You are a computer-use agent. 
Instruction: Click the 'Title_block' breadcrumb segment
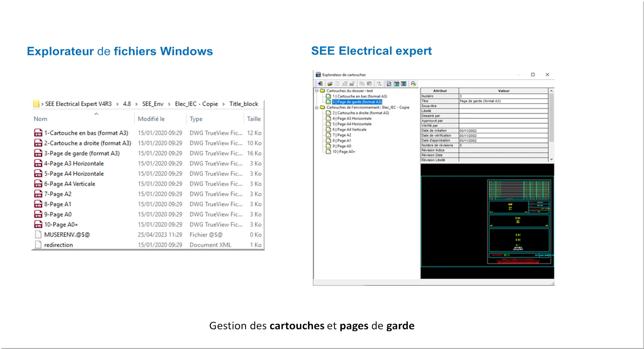[244, 104]
